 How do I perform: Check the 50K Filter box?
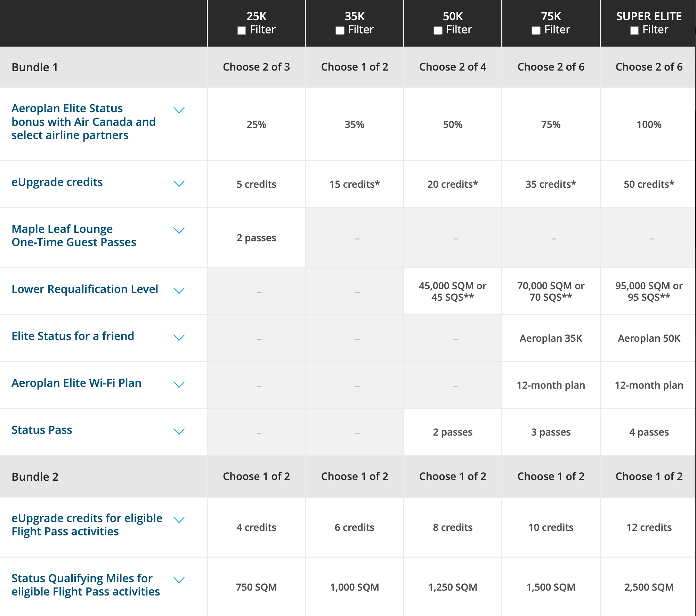pyautogui.click(x=438, y=31)
